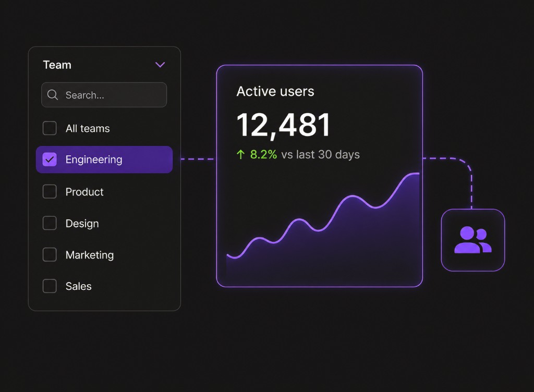Viewport: 534px width, 392px height.
Task: Click the Search input field
Action: (104, 94)
